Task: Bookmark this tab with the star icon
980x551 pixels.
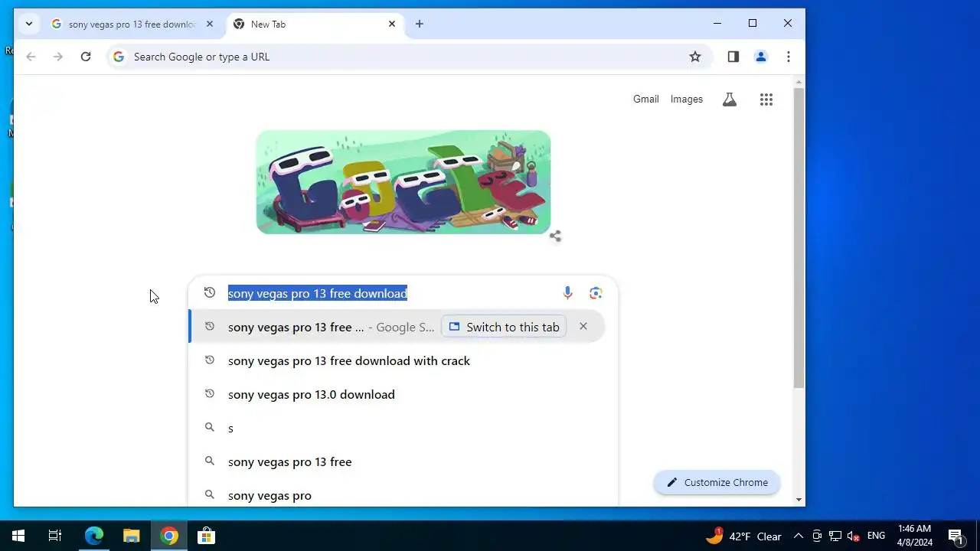Action: 695,57
